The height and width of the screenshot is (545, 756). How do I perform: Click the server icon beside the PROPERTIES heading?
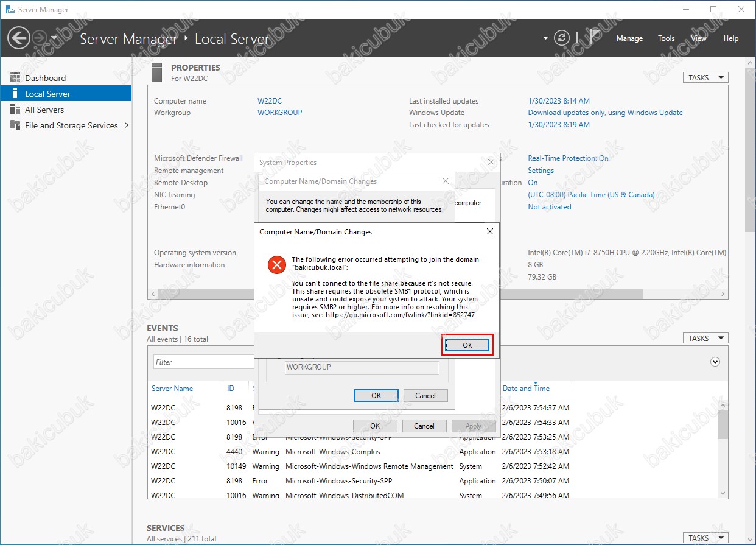157,72
